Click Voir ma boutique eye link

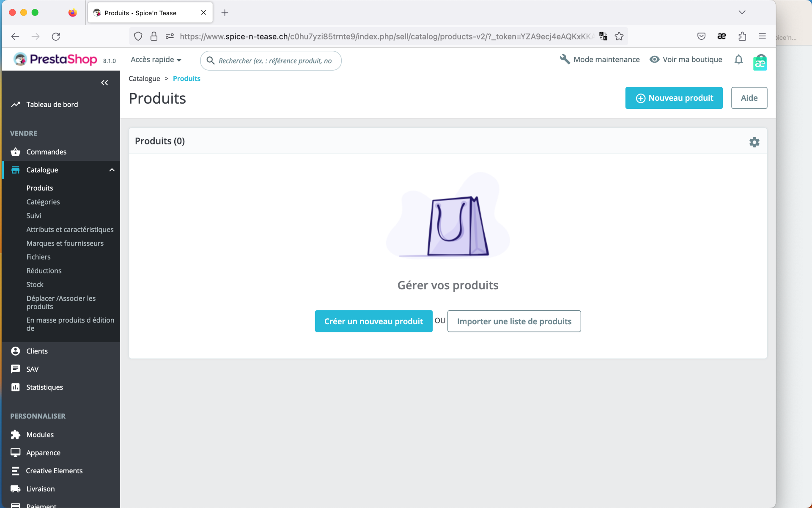[x=686, y=60]
